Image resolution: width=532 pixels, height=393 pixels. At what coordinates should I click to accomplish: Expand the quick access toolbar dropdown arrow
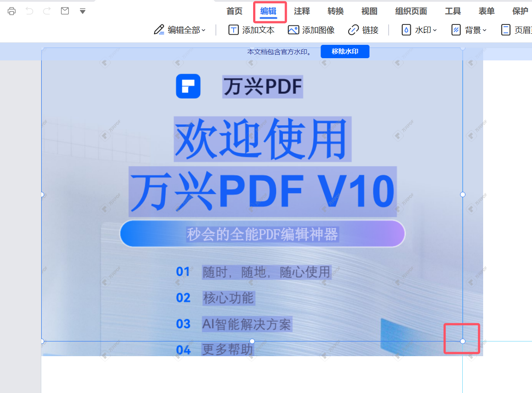tap(83, 11)
